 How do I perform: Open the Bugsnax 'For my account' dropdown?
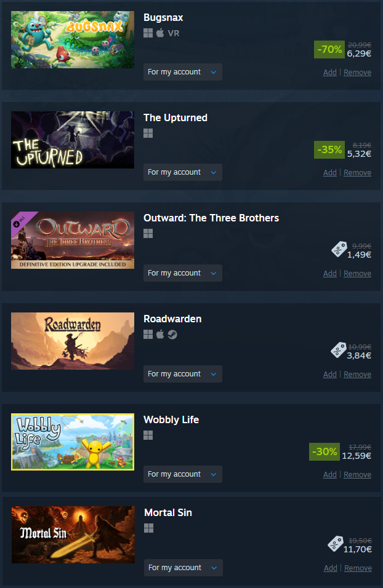pyautogui.click(x=182, y=72)
